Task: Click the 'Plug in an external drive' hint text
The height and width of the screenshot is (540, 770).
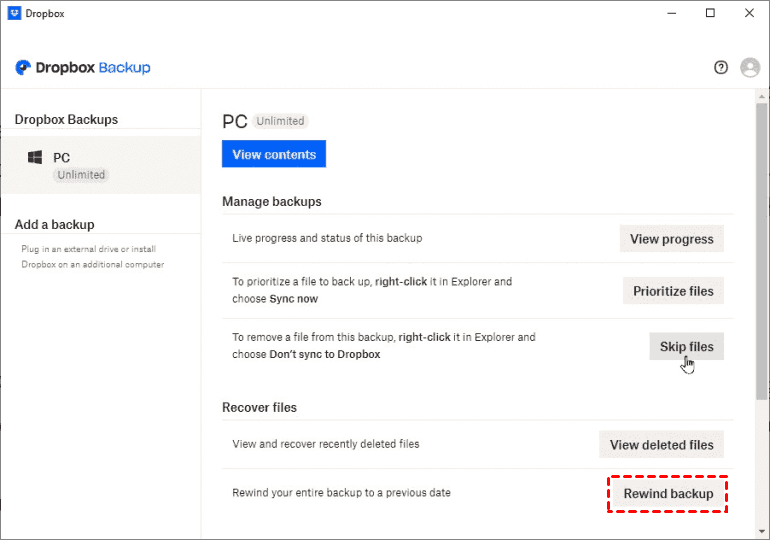Action: tap(92, 256)
